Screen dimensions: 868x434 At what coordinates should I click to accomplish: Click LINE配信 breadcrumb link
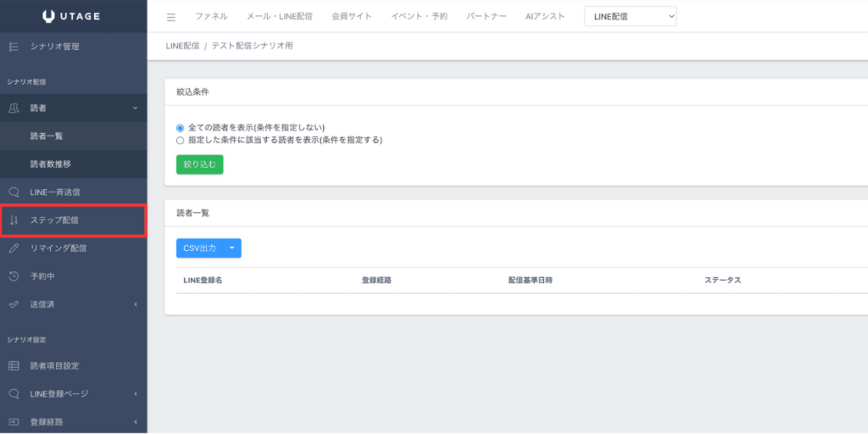(x=182, y=46)
